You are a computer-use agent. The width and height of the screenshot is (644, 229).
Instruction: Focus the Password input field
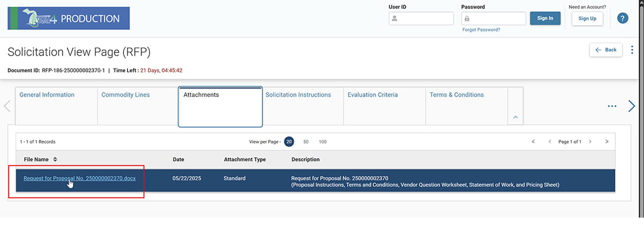point(494,18)
